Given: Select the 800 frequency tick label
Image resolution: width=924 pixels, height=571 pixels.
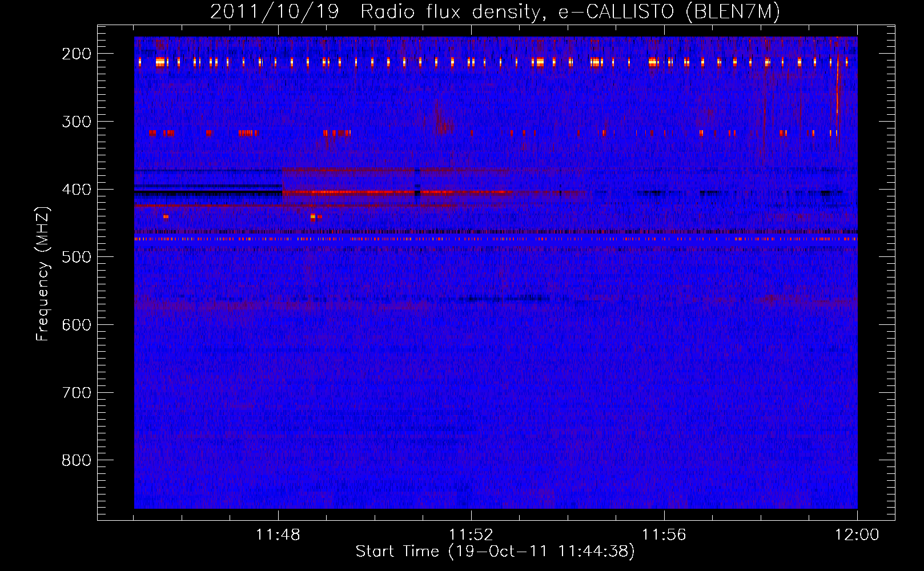Looking at the screenshot, I should click(77, 460).
